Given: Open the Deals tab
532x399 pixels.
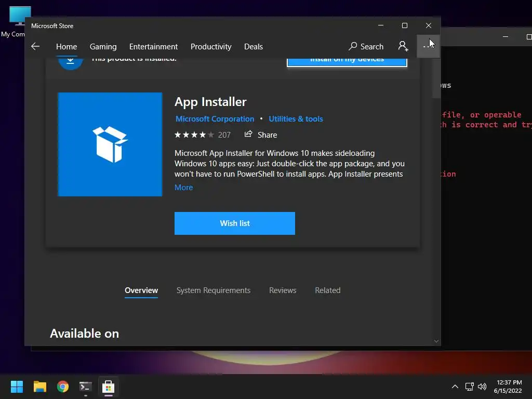Looking at the screenshot, I should (x=254, y=46).
